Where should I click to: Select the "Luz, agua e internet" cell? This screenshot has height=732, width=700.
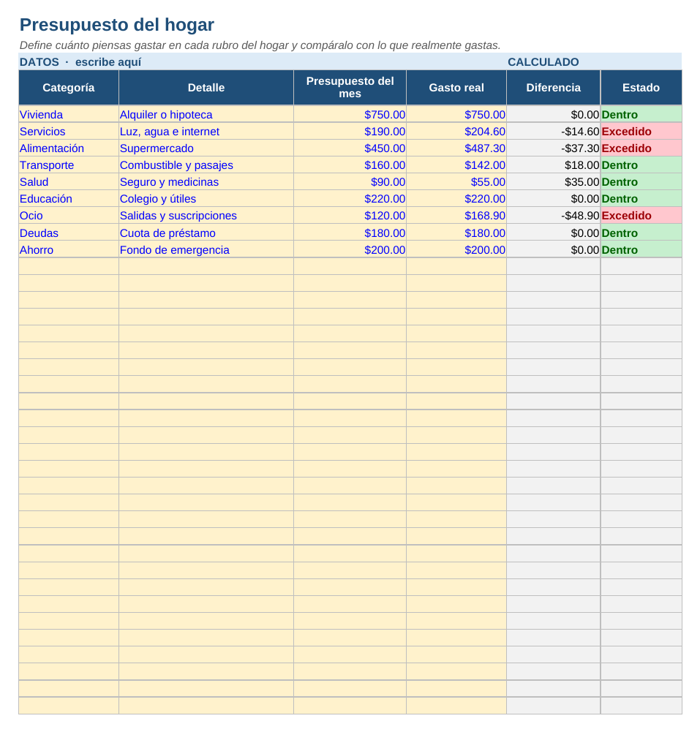[206, 131]
